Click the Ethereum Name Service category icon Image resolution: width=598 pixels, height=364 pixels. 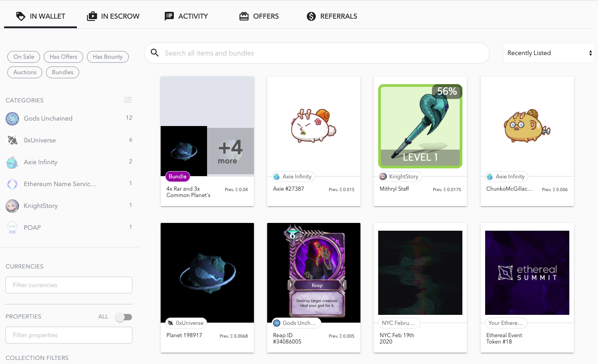pos(12,184)
